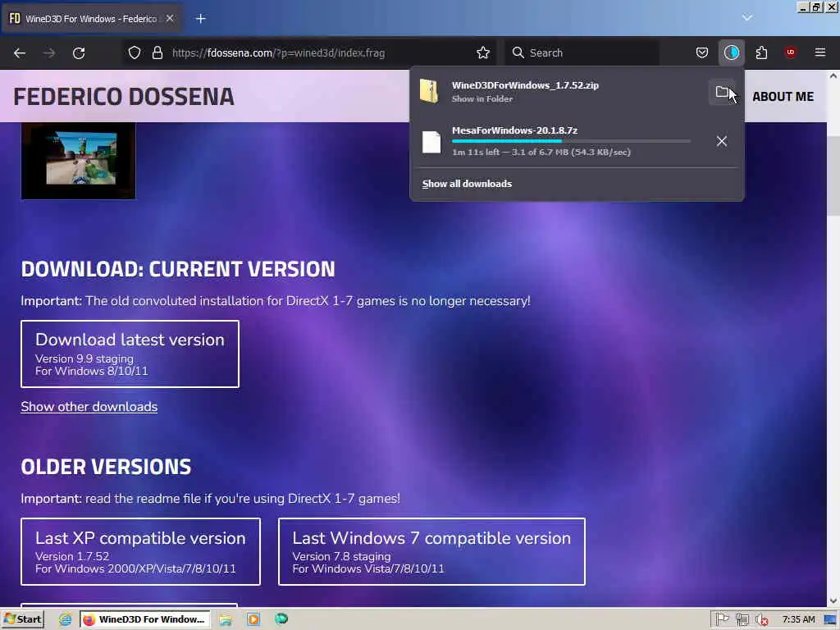Open muted volume tray icon

pos(761,620)
